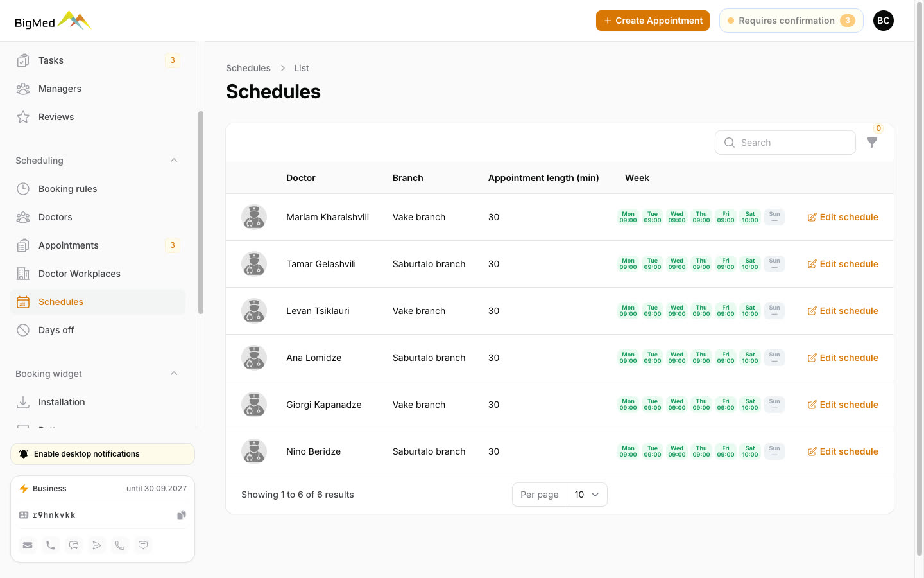Image resolution: width=924 pixels, height=578 pixels.
Task: Open Days off via its prohibited-circle icon
Action: pyautogui.click(x=23, y=330)
